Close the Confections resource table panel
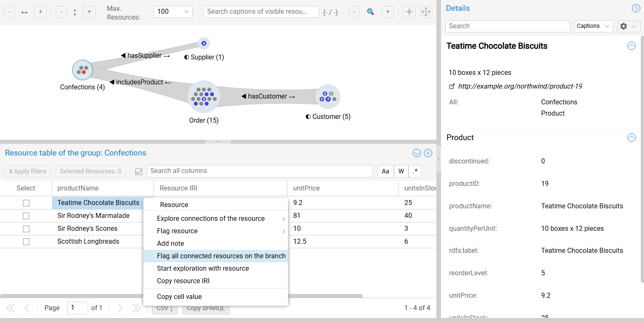644x321 pixels. (428, 153)
